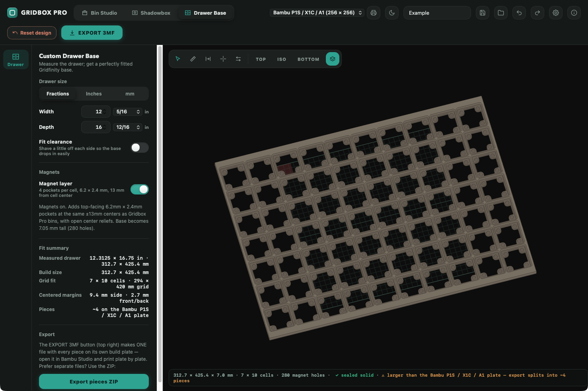Save design with the floppy disk icon

(483, 13)
